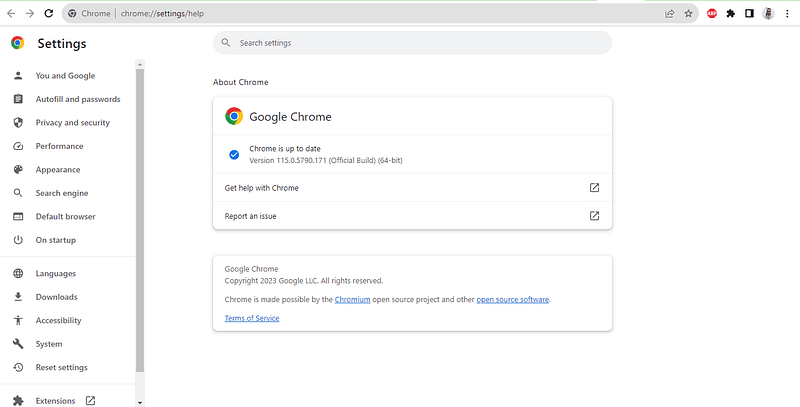Viewport: 800px width, 407px height.
Task: Open You and Google settings
Action: point(67,75)
